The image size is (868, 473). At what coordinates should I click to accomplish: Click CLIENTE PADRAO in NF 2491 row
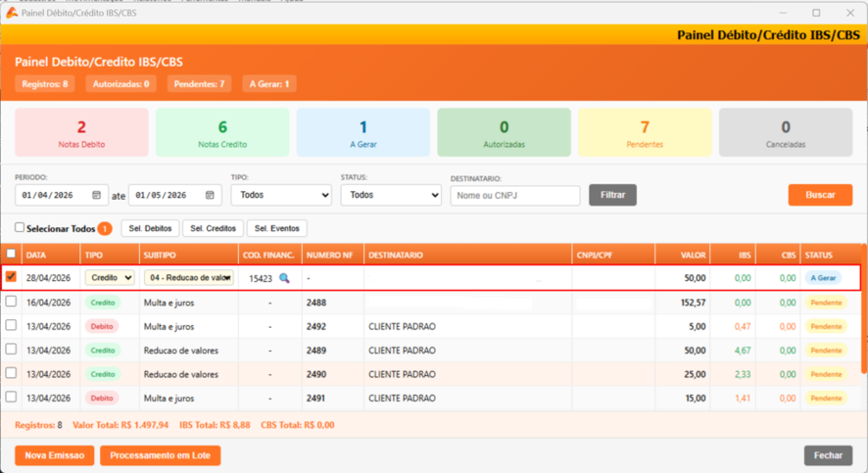402,399
